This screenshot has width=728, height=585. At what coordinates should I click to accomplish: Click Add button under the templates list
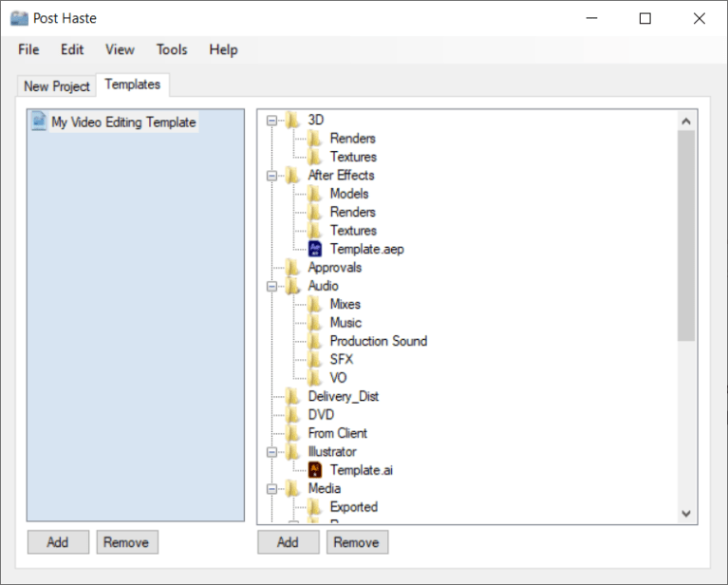tap(58, 542)
